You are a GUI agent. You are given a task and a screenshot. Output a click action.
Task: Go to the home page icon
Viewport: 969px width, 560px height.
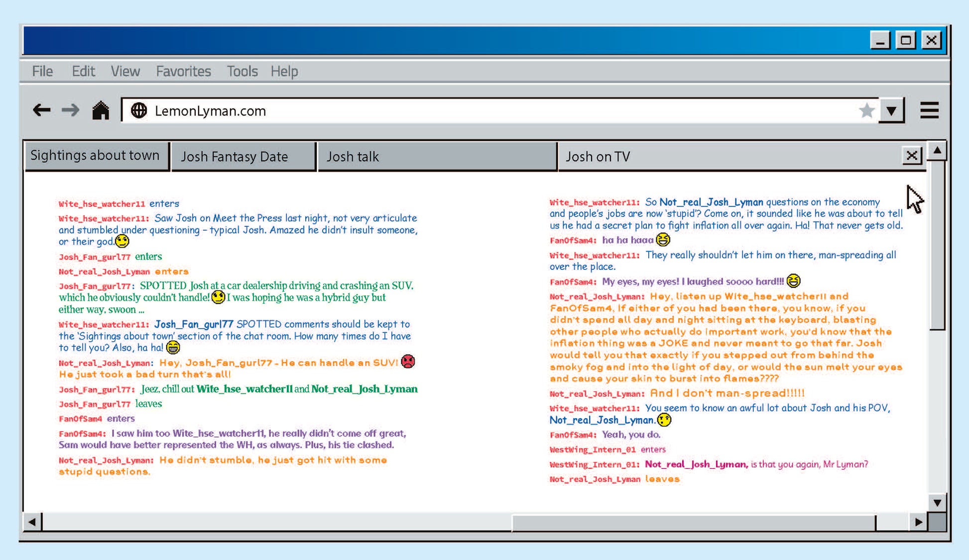pyautogui.click(x=101, y=111)
